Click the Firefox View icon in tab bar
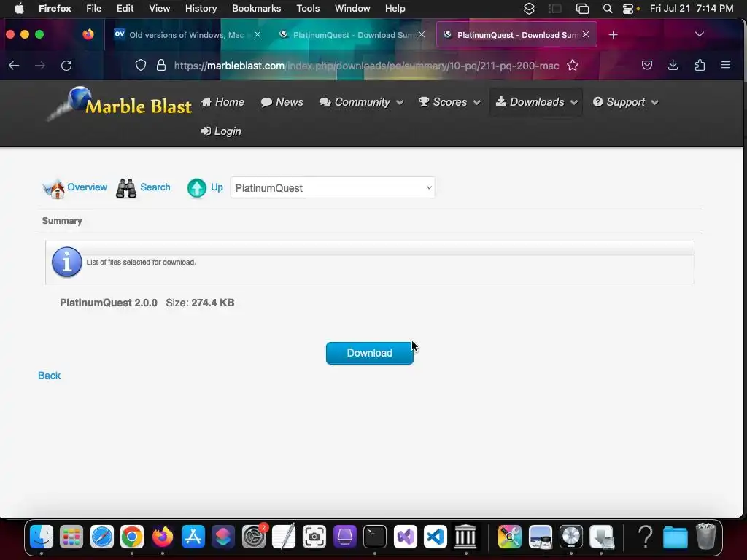The width and height of the screenshot is (747, 560). [88, 34]
